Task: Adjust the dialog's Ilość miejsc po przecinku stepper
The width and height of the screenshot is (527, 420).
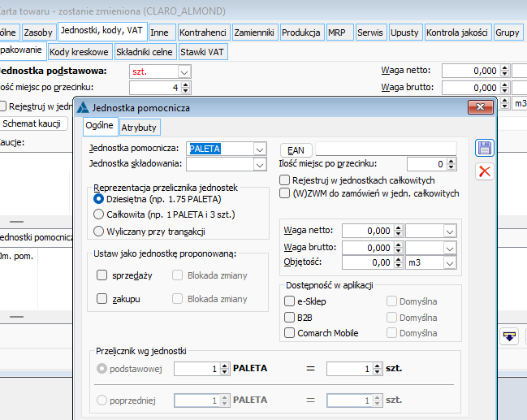Action: point(451,164)
